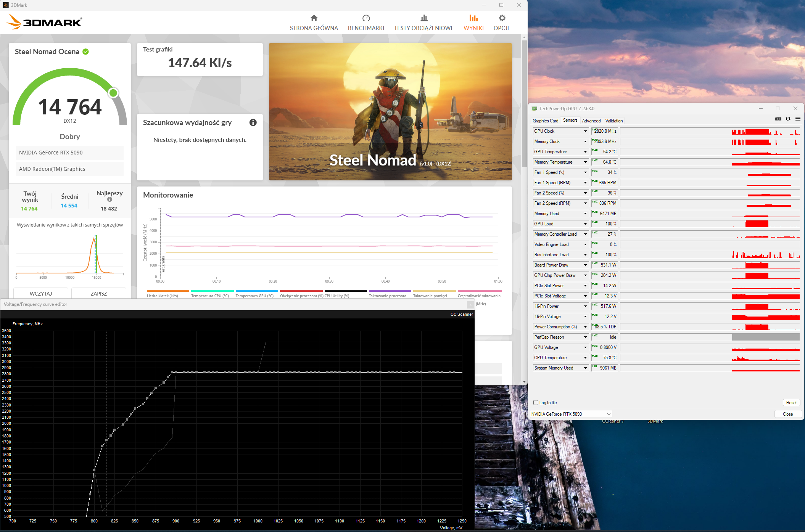Click info icon under Najlepszy score
The image size is (805, 532).
click(109, 199)
